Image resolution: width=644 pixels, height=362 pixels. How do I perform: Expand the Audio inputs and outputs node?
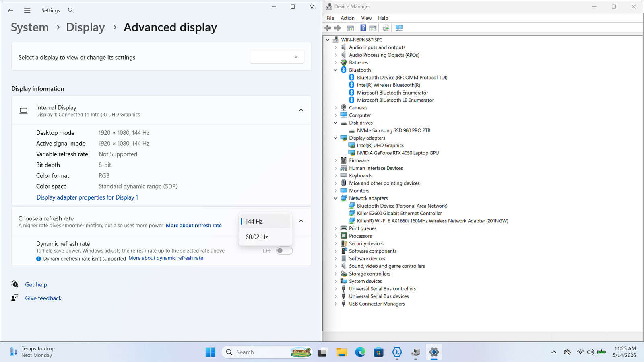[x=336, y=47]
